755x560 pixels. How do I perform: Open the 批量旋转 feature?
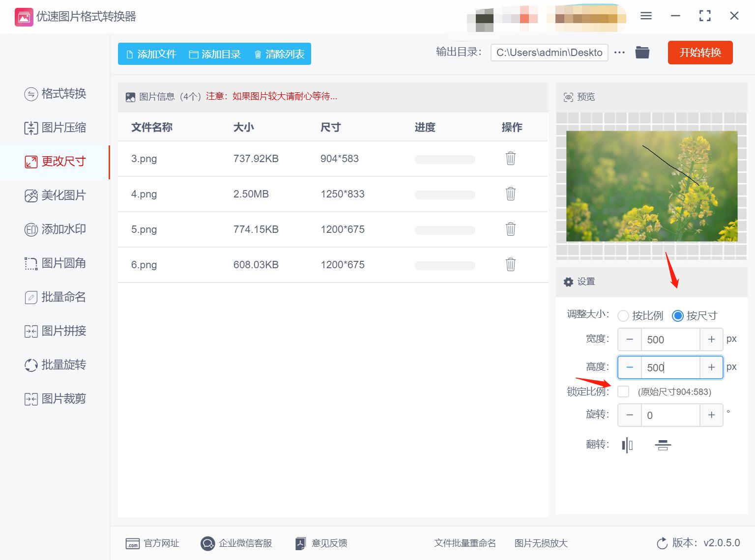point(55,365)
